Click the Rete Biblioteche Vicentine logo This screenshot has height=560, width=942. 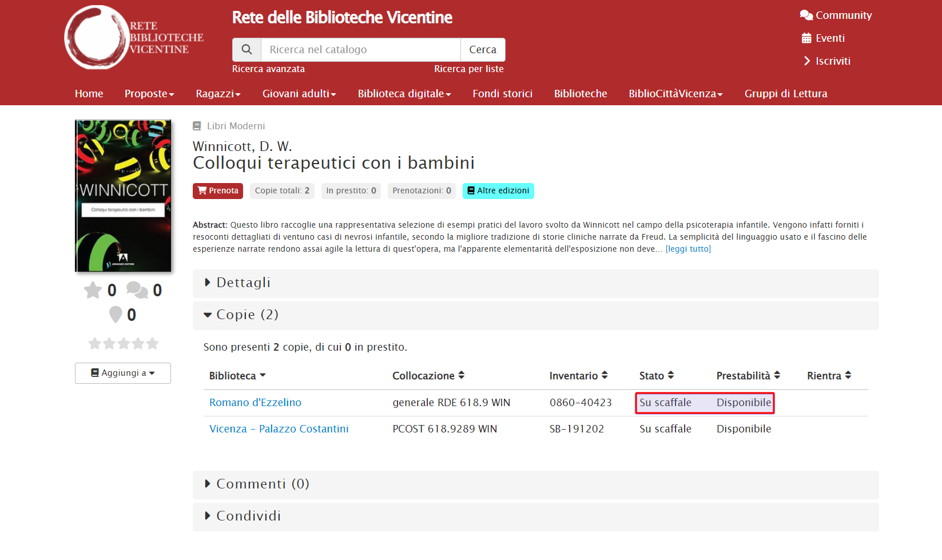pos(134,38)
